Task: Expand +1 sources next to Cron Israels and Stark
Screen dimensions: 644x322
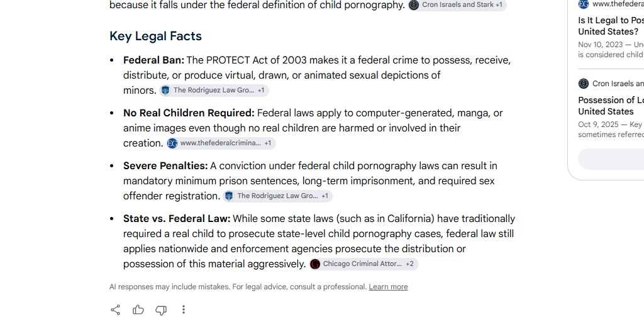Action: click(499, 5)
